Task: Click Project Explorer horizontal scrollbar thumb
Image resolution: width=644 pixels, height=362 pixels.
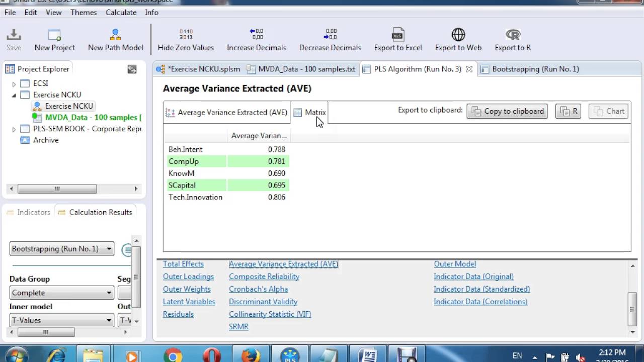Action: click(57, 189)
